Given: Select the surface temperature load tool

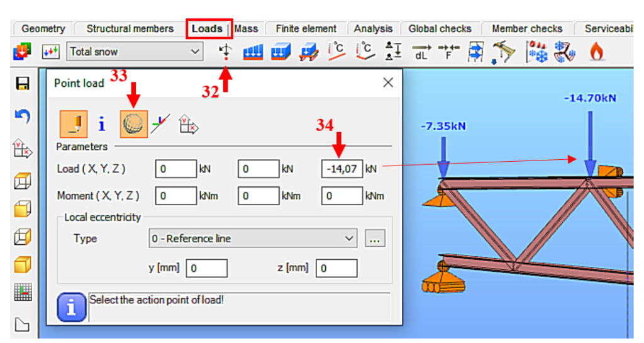Looking at the screenshot, I should [365, 52].
